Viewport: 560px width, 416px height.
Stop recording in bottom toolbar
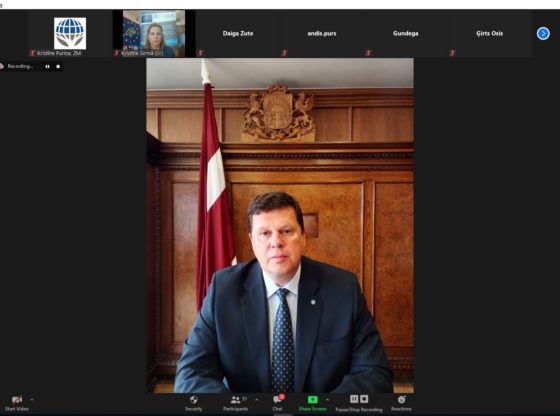364,399
